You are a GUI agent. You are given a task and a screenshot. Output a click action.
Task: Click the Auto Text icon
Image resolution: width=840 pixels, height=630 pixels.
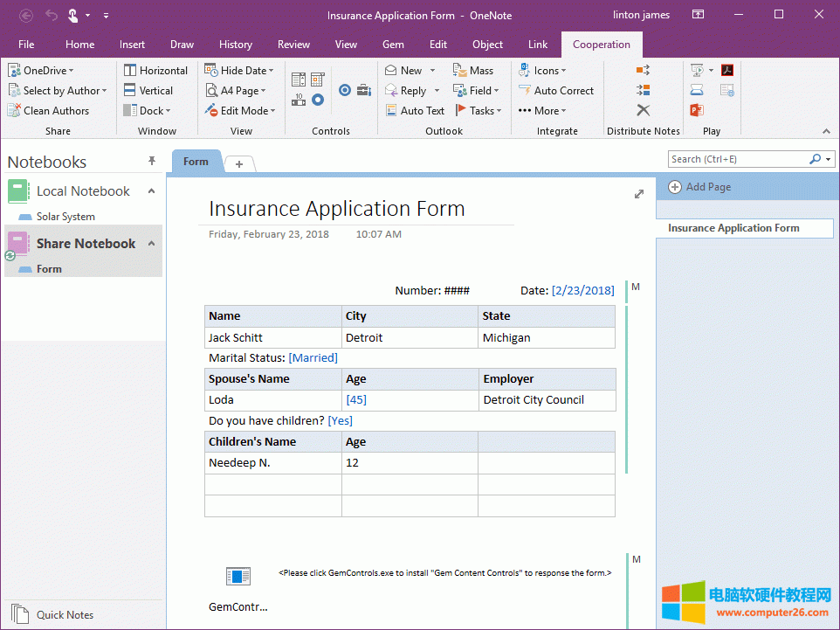[x=392, y=110]
